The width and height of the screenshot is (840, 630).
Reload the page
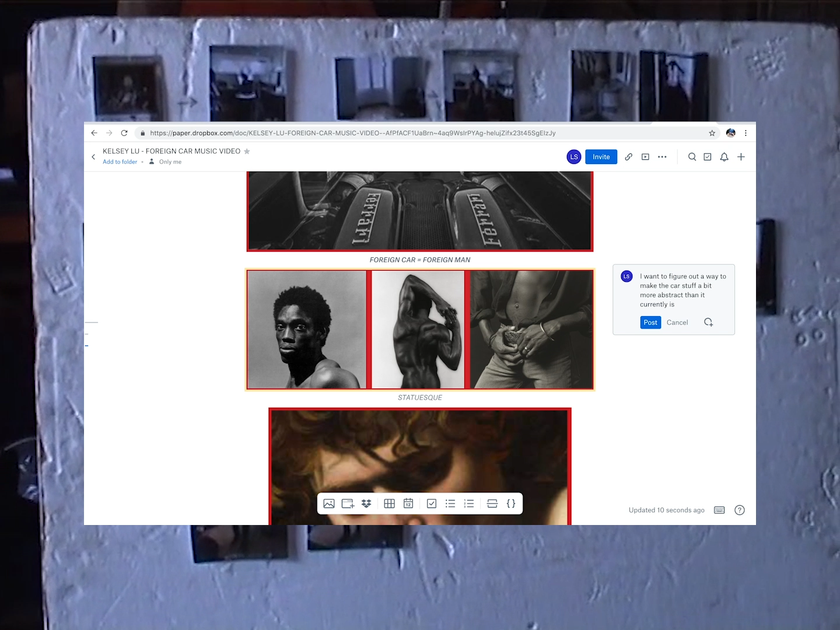click(x=124, y=133)
